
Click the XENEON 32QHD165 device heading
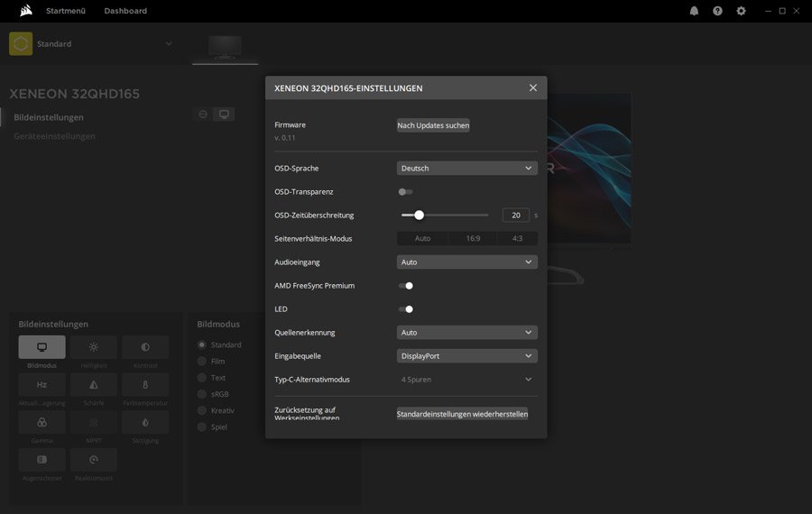pyautogui.click(x=75, y=94)
